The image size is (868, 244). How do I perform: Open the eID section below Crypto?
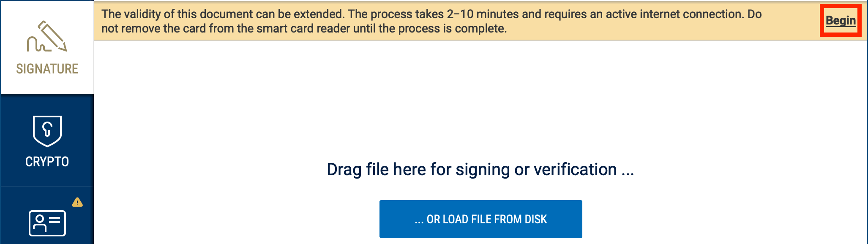[x=47, y=215]
